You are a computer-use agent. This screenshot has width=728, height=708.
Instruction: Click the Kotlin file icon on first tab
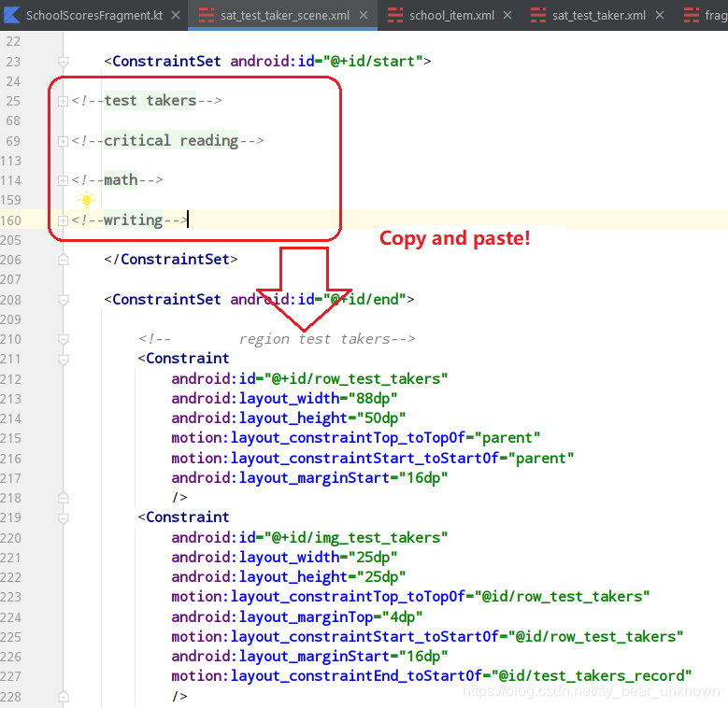11,15
